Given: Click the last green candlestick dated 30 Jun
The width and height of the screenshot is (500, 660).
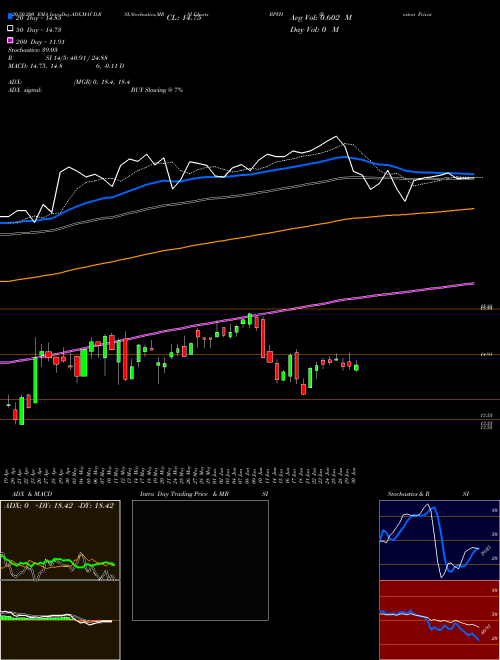Looking at the screenshot, I should [x=356, y=367].
